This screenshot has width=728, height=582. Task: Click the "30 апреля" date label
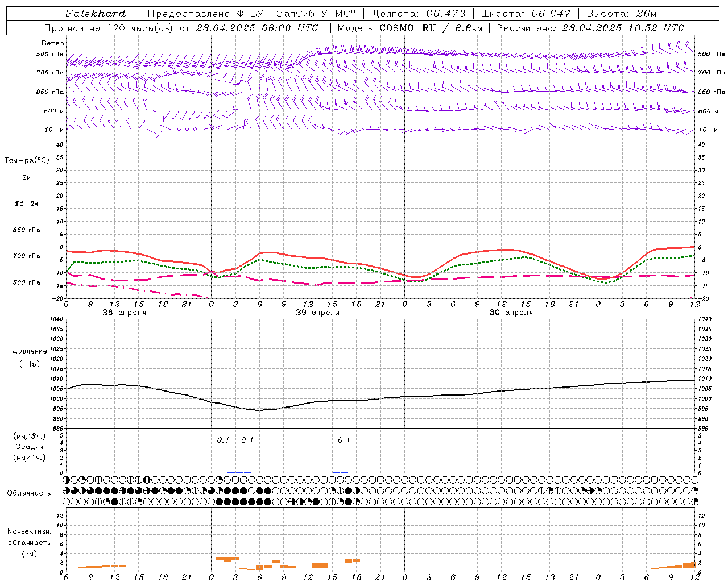(511, 313)
